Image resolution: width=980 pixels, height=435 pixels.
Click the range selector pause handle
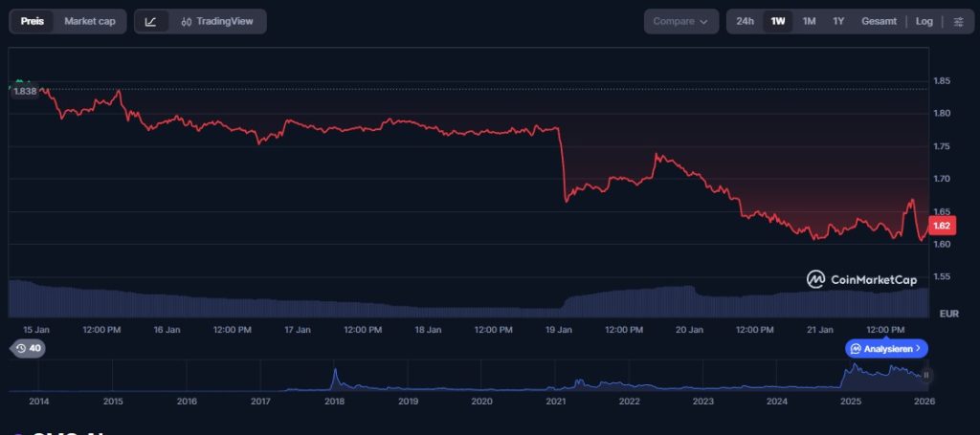pos(925,375)
